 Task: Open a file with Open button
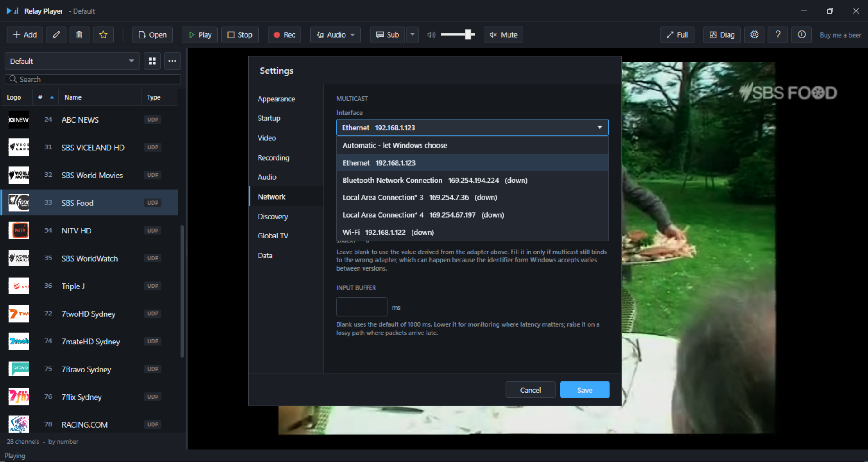click(153, 35)
